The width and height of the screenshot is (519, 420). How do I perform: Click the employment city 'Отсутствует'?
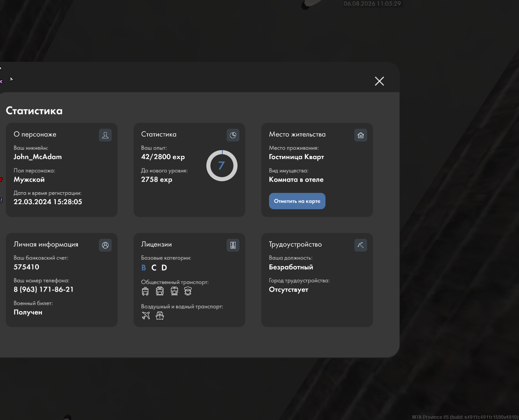click(x=289, y=289)
